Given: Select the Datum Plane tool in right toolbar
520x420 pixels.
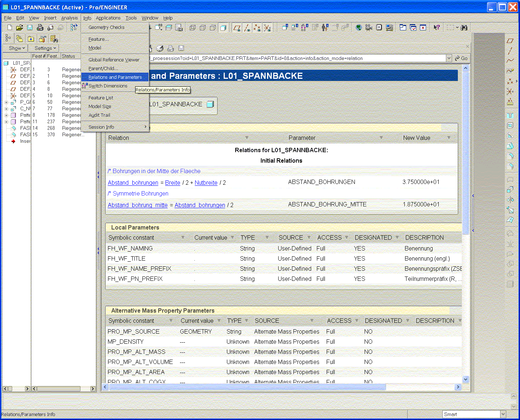Looking at the screenshot, I should coord(510,41).
